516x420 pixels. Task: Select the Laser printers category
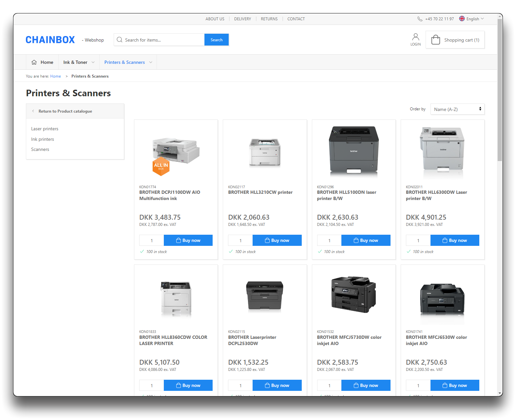tap(45, 129)
